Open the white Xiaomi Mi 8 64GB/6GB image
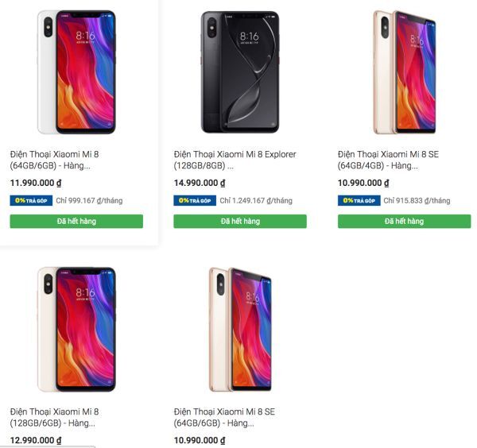Image resolution: width=477 pixels, height=448 pixels. [x=76, y=72]
